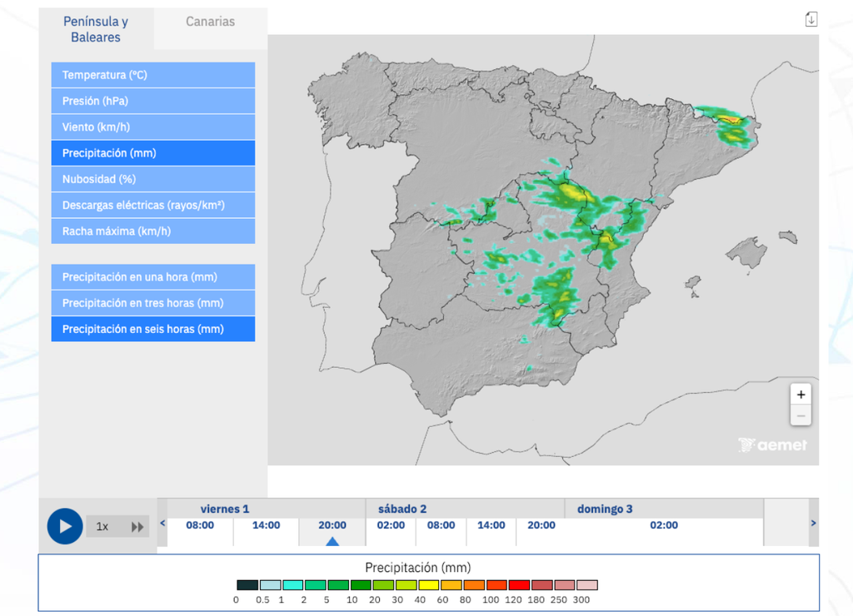Click the yellow 40 mm legend swatch
The image size is (853, 616).
click(429, 585)
